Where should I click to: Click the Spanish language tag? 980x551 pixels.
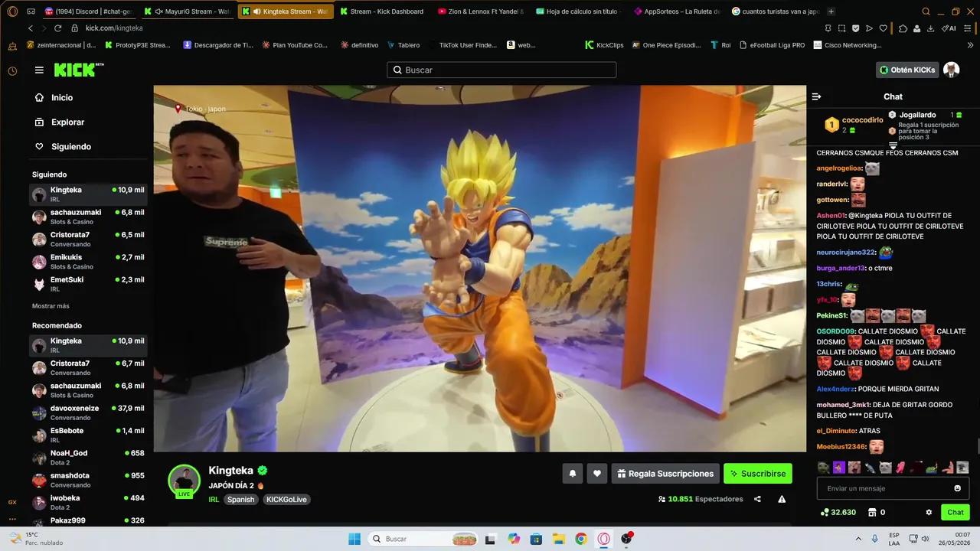click(x=240, y=500)
